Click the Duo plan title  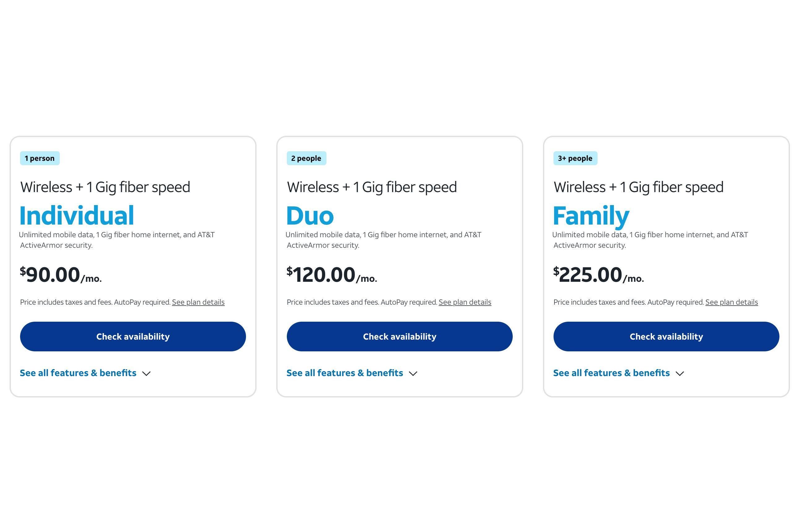click(x=310, y=215)
